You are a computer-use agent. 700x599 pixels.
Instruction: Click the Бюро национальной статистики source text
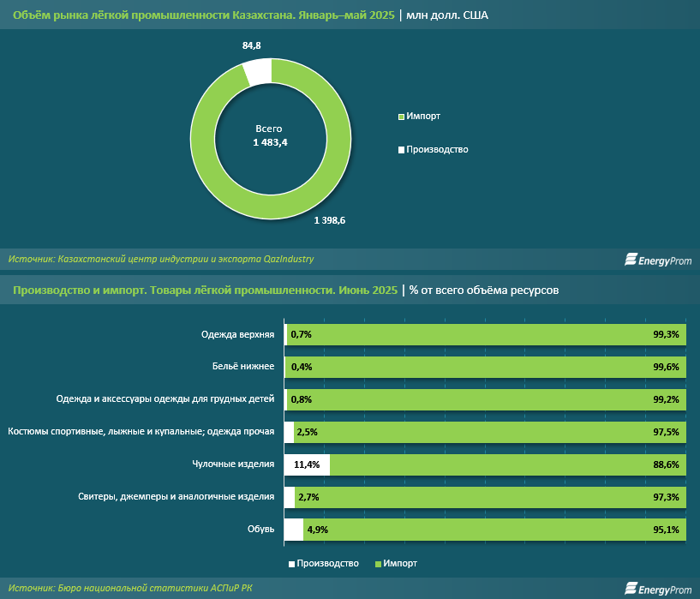coord(132,588)
